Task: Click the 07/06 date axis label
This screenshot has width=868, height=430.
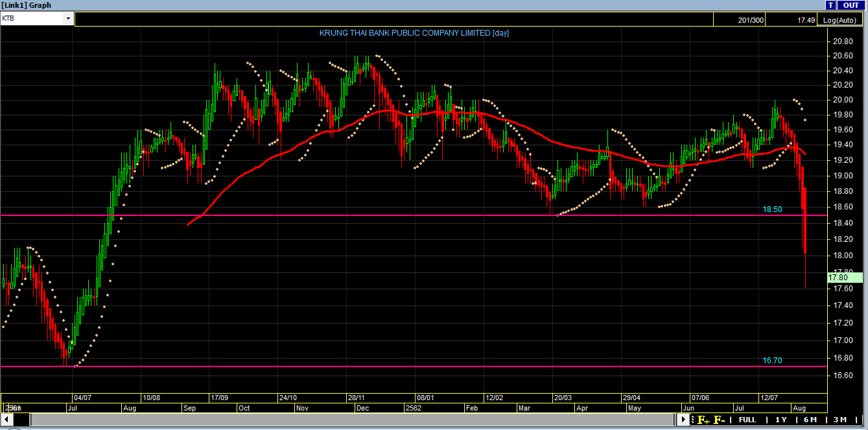Action: 700,398
